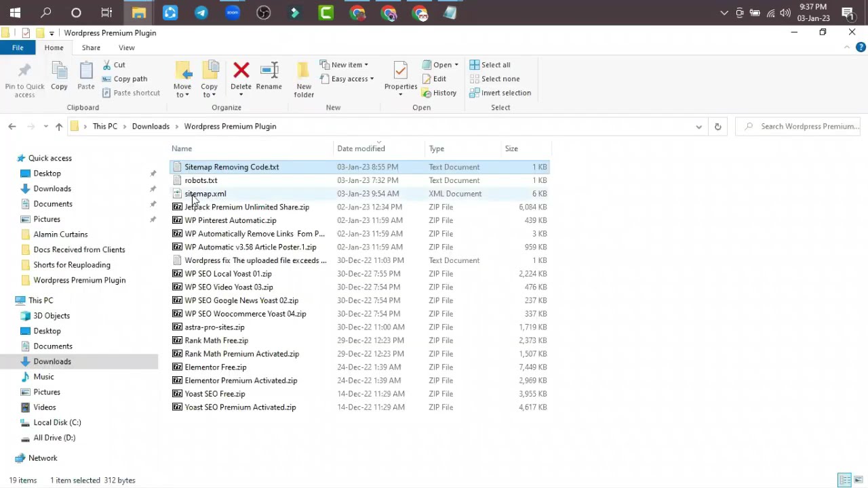The image size is (868, 488).
Task: Open the Windows Start menu
Action: [x=15, y=12]
